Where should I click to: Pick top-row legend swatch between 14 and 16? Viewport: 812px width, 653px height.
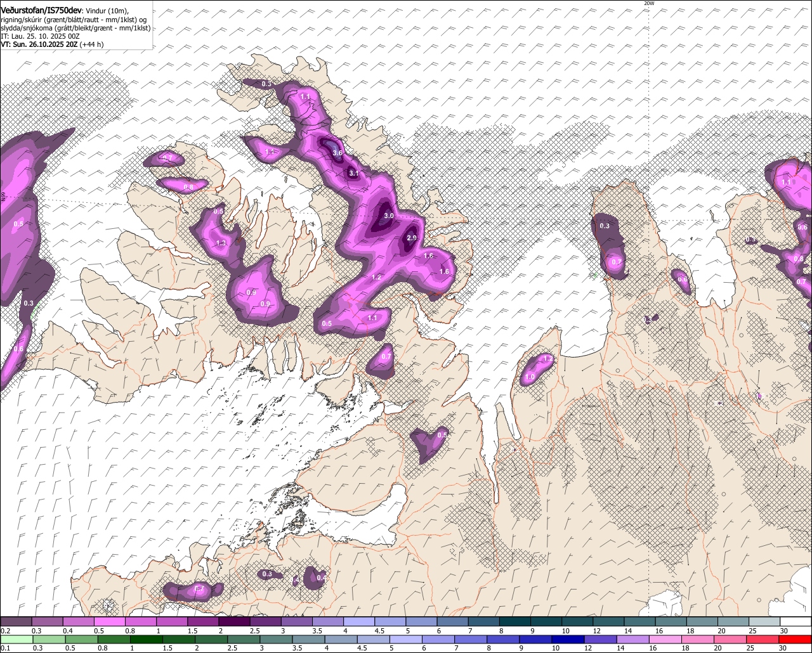coord(640,622)
